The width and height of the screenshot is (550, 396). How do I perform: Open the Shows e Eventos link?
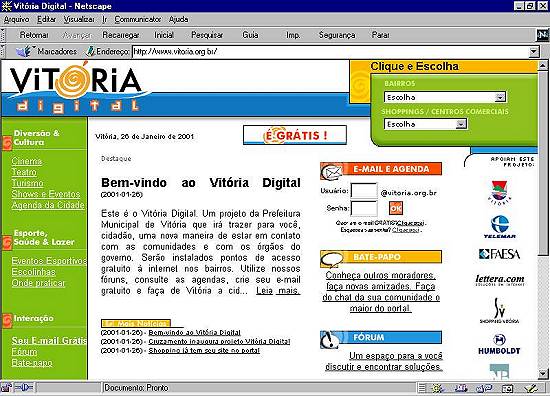tap(46, 194)
